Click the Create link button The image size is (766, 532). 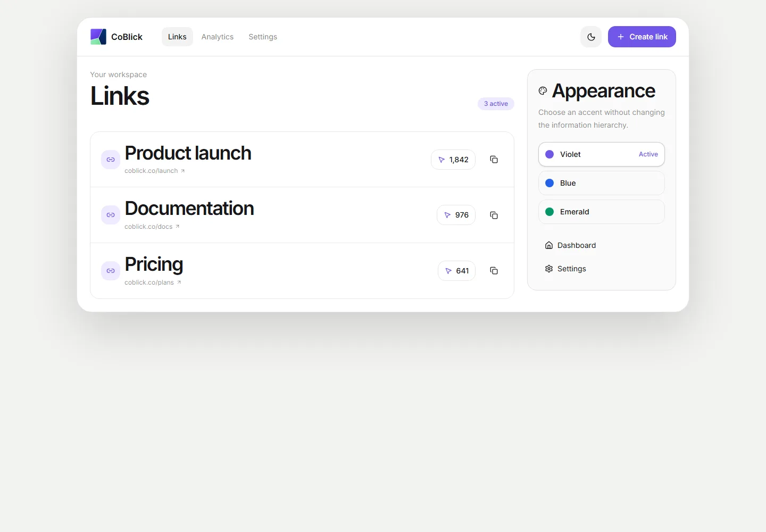(642, 37)
